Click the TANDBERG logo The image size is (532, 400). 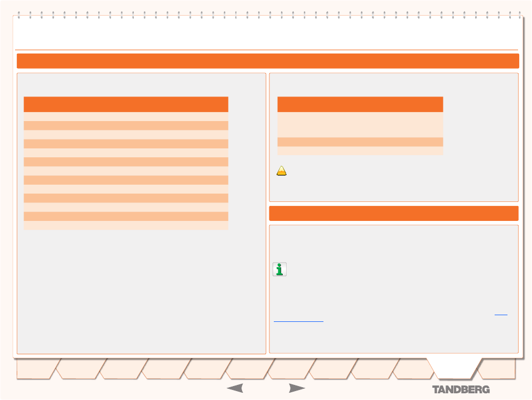point(461,389)
